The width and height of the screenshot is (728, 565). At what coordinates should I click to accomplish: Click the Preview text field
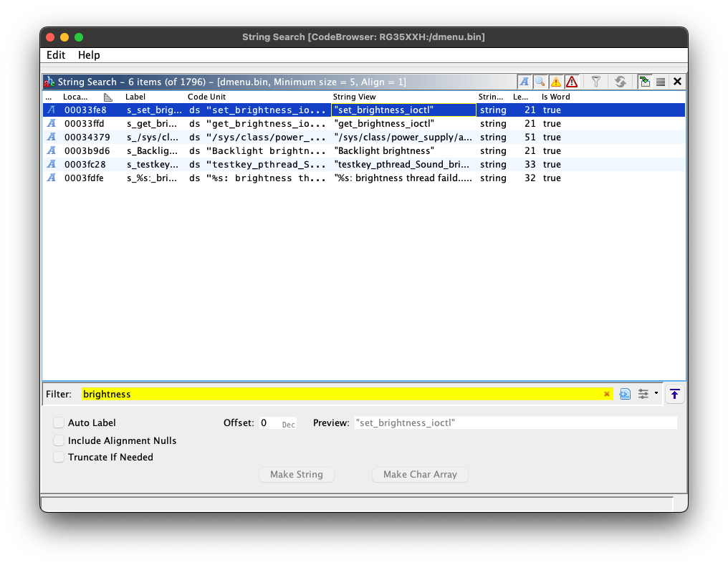[x=516, y=422]
